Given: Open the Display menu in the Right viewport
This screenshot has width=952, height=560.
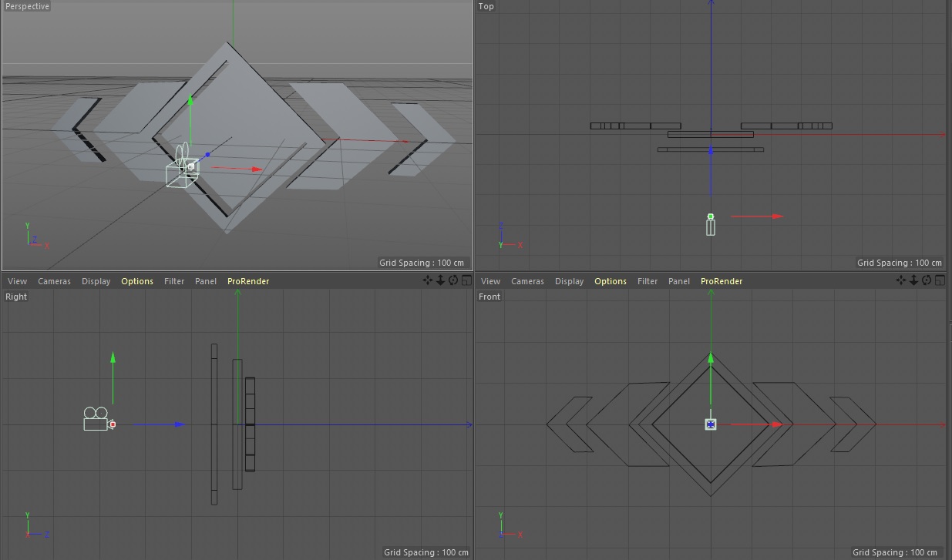Looking at the screenshot, I should 96,281.
